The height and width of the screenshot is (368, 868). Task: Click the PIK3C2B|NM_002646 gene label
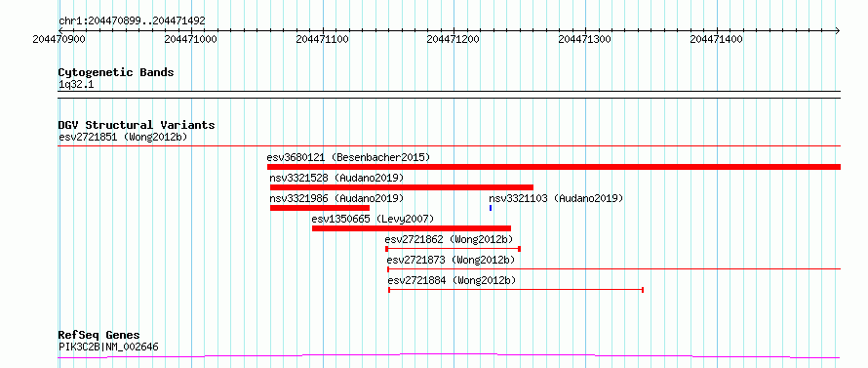point(108,347)
